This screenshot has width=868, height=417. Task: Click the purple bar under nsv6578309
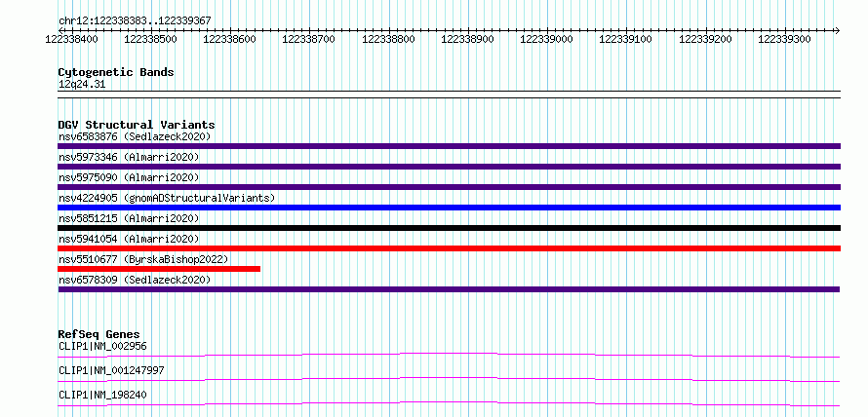coord(449,289)
